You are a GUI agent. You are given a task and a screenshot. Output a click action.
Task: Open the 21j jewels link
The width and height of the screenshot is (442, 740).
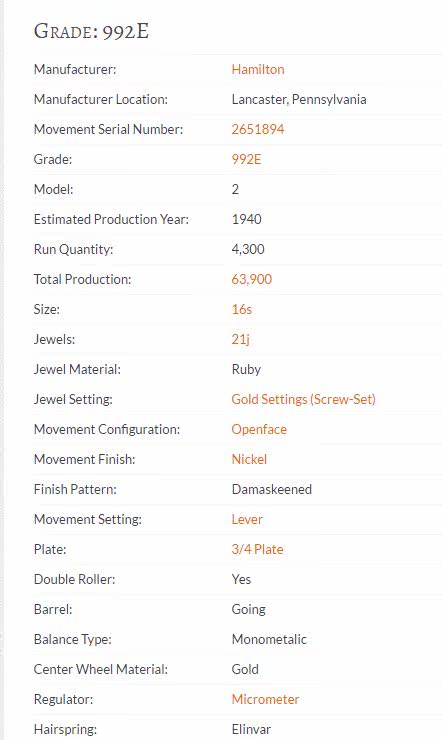tap(241, 339)
